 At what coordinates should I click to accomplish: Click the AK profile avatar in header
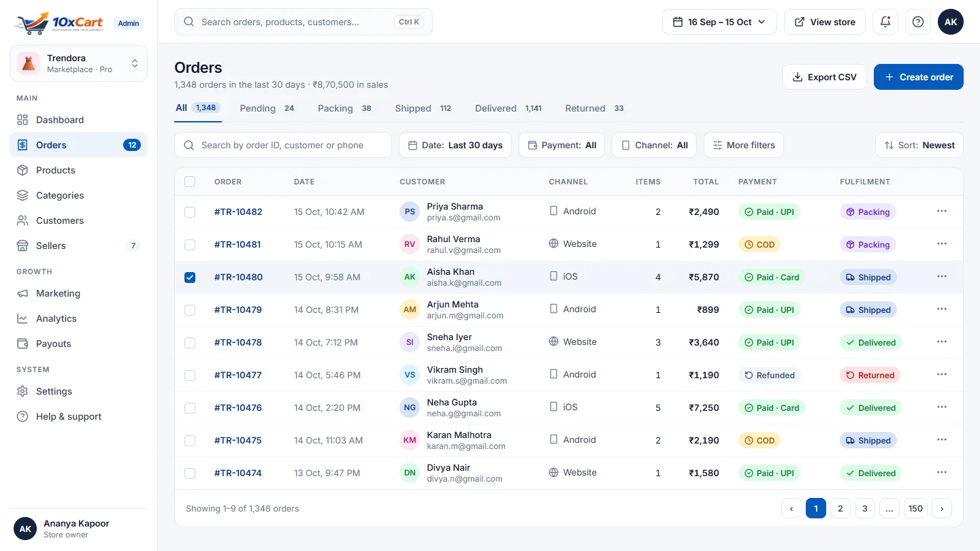(x=951, y=22)
